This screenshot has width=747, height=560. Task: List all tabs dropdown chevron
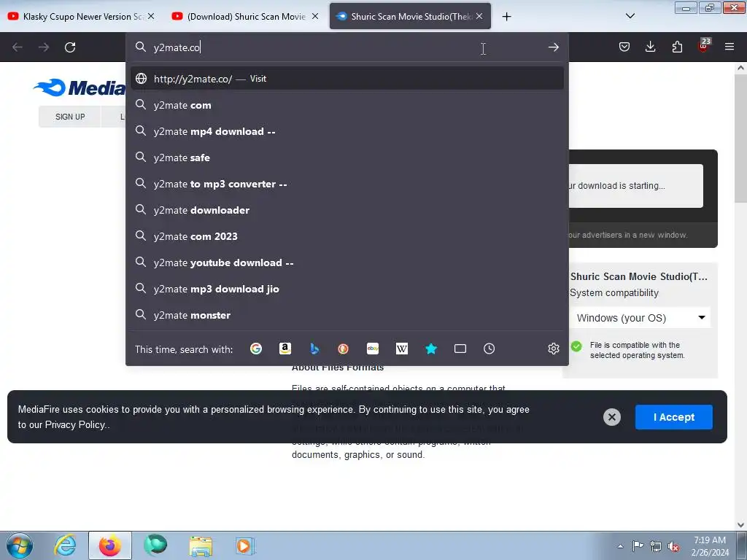(x=630, y=16)
